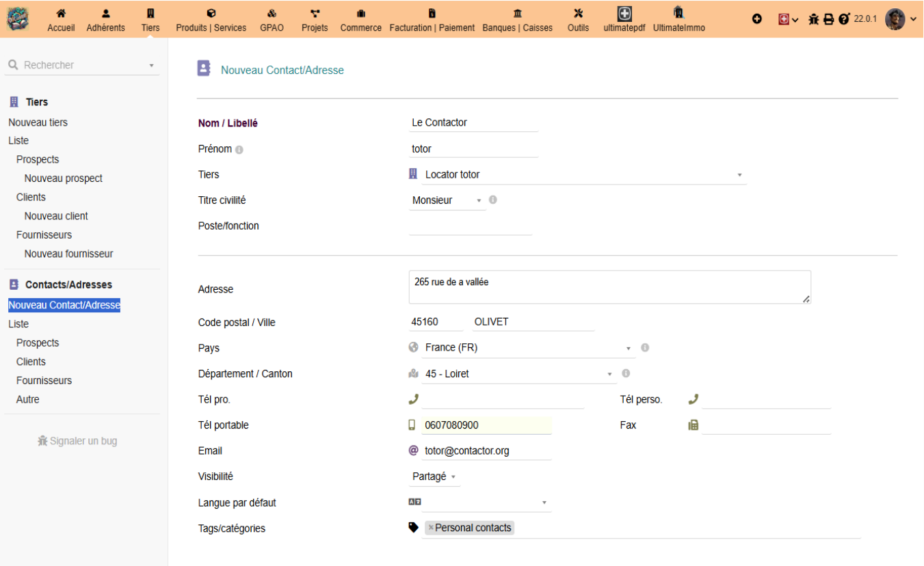Open the ultimatepdf module

point(624,20)
